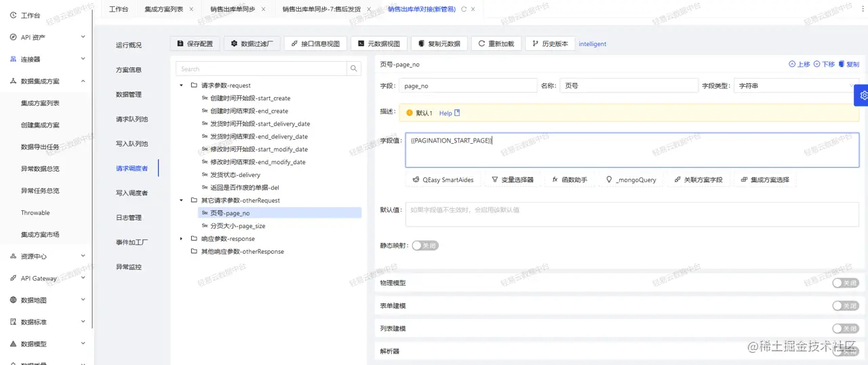Toggle the 列表建模 switch
868x365 pixels.
tap(846, 328)
